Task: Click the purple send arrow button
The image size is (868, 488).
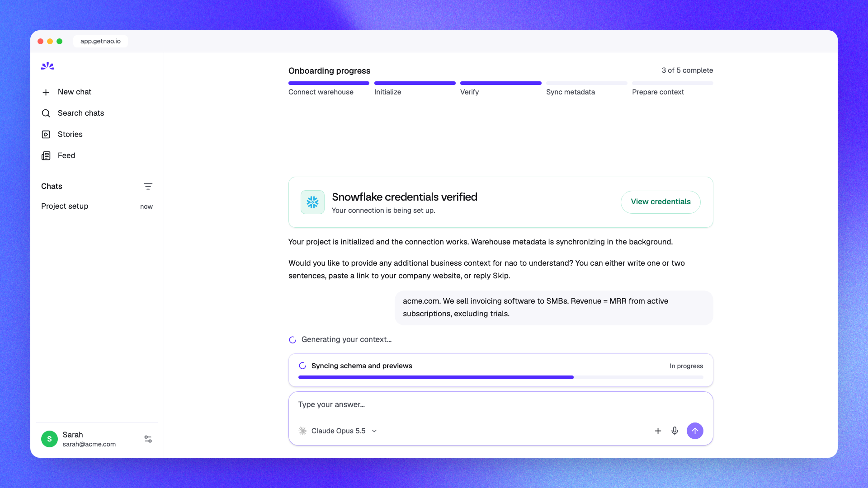Action: pos(695,431)
